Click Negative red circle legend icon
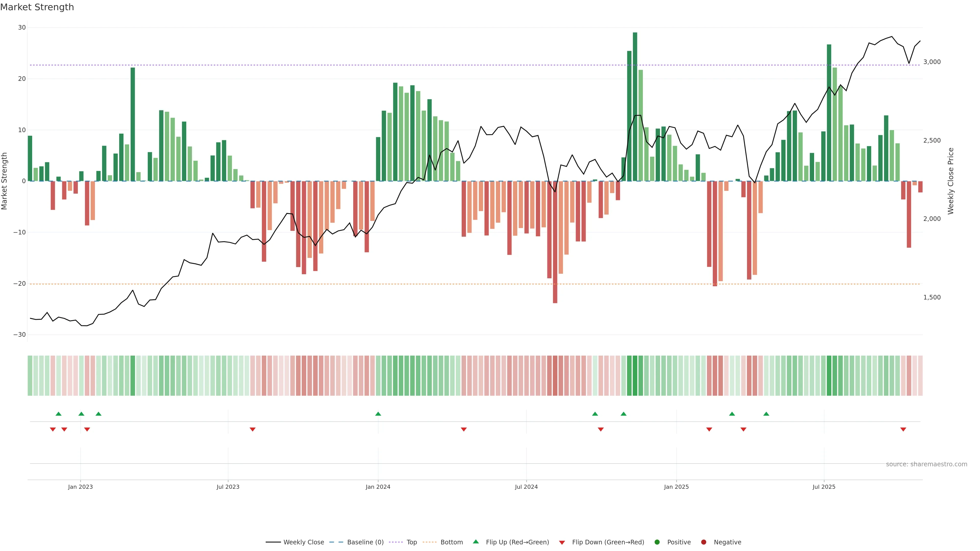980x551 pixels. [x=703, y=542]
